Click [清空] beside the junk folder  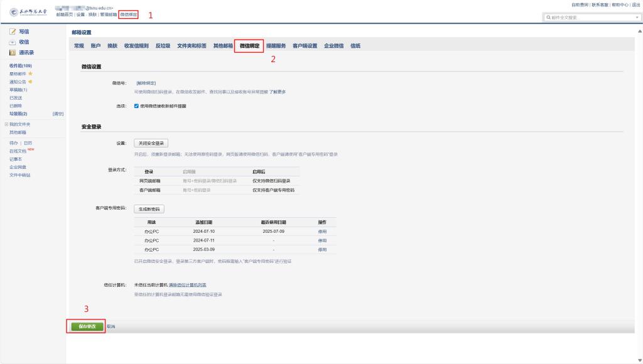pyautogui.click(x=58, y=114)
